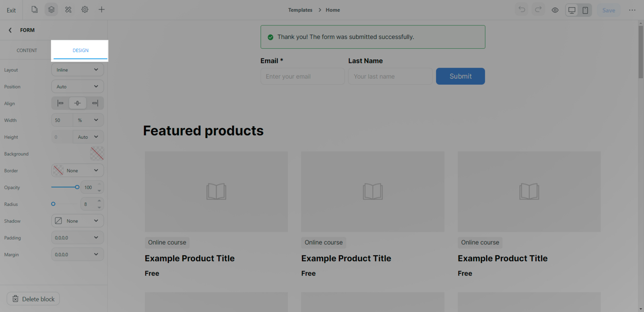Image resolution: width=644 pixels, height=312 pixels.
Task: Click the Background color swatch
Action: 97,154
